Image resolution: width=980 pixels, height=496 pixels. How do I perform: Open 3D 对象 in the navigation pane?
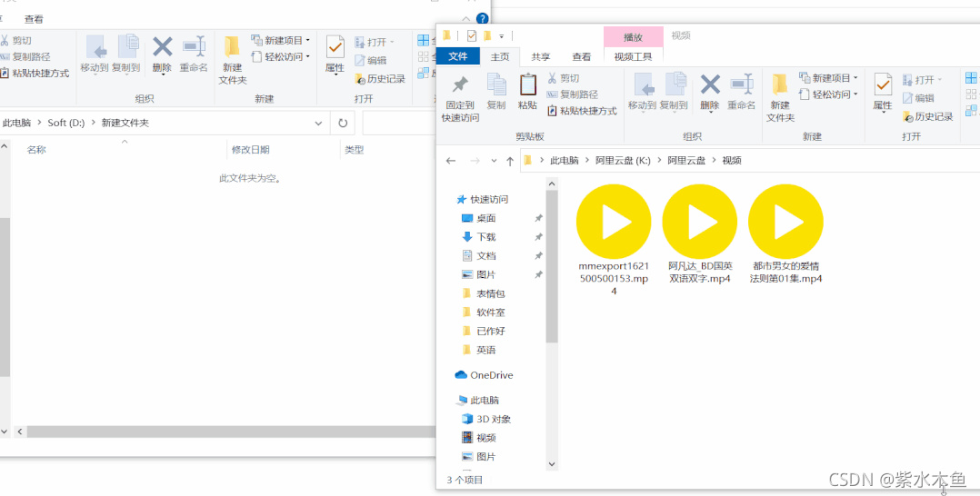click(x=486, y=419)
